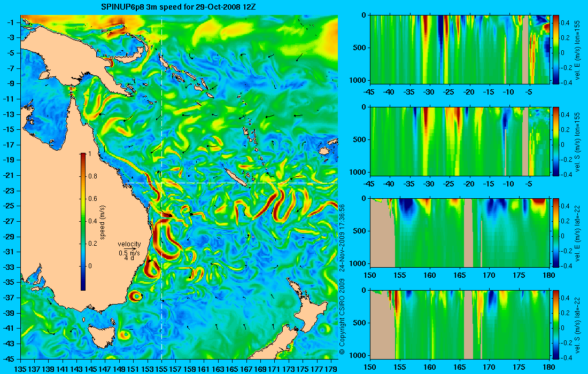Click latitude label '-1' on map axis
Viewport: 588px width, 374px height.
click(10, 22)
